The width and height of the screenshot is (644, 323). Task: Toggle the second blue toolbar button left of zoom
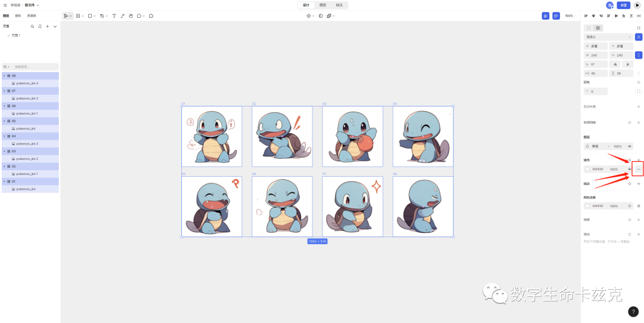(x=556, y=16)
